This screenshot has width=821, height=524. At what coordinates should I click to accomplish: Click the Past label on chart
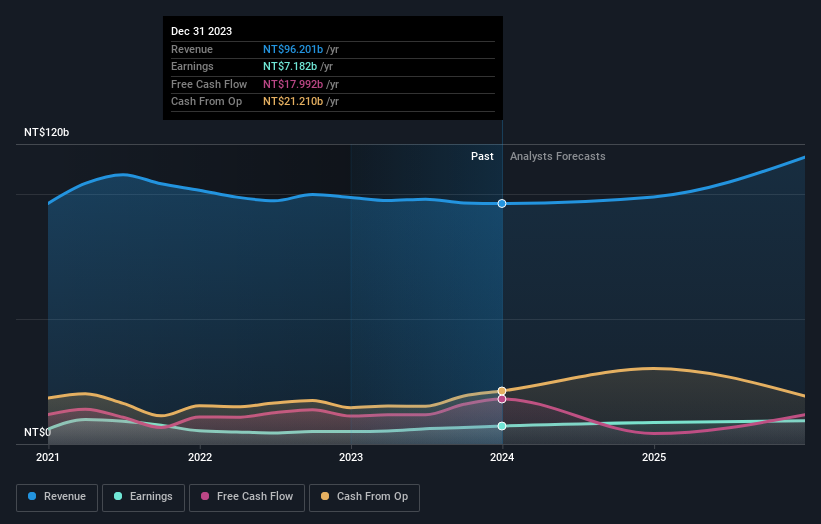(482, 156)
